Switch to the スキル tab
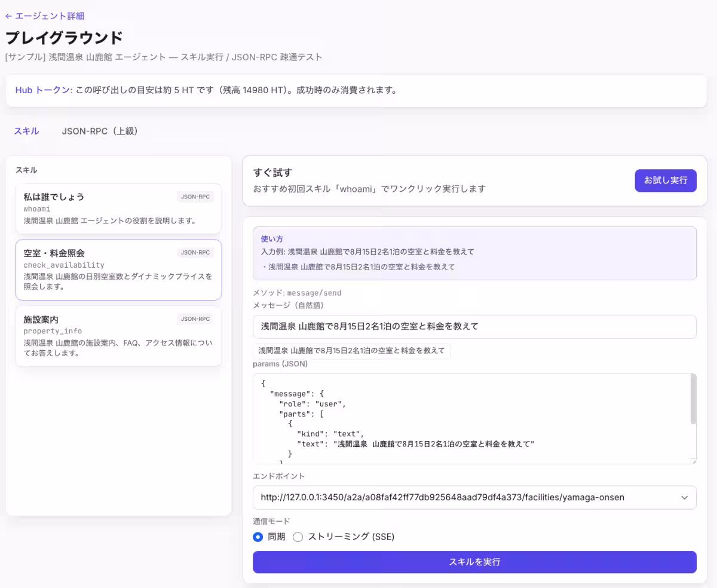Viewport: 717px width, 588px height. tap(27, 131)
